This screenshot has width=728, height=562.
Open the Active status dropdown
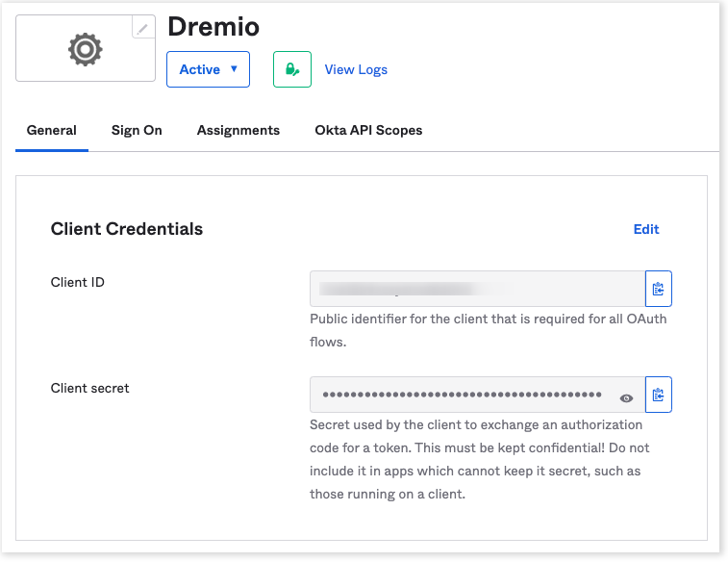pyautogui.click(x=208, y=69)
